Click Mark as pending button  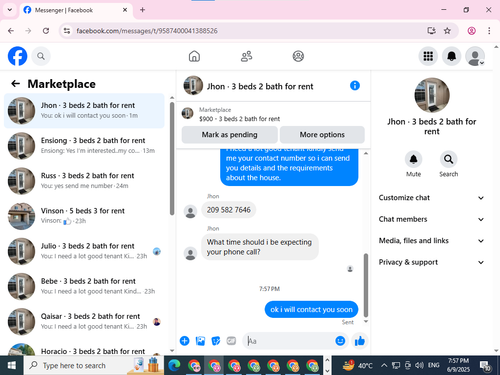230,135
